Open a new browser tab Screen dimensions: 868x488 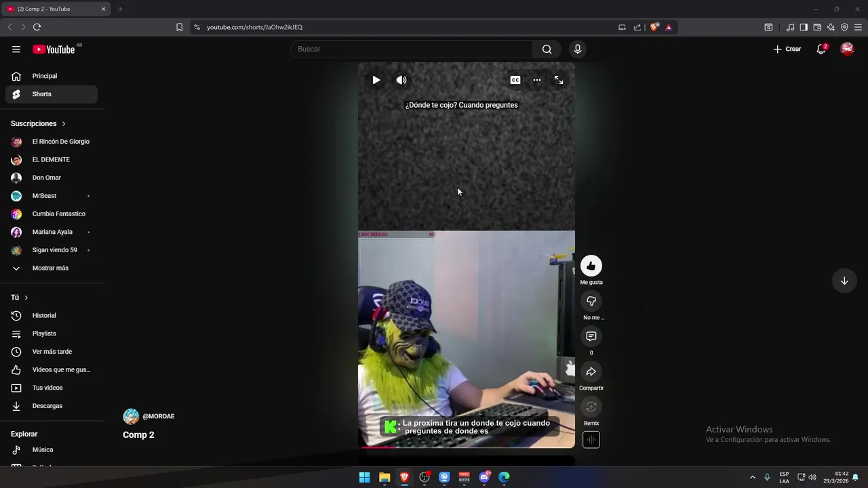point(120,9)
